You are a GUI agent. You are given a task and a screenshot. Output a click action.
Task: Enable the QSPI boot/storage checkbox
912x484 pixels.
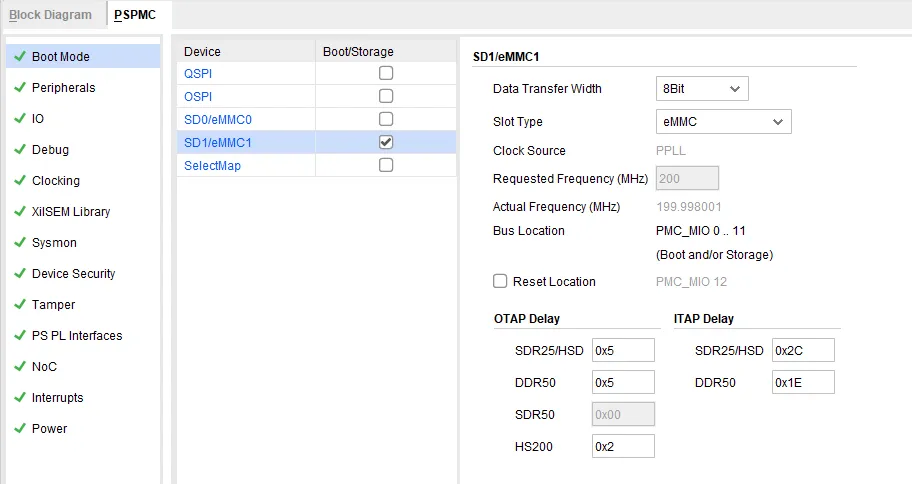click(386, 73)
